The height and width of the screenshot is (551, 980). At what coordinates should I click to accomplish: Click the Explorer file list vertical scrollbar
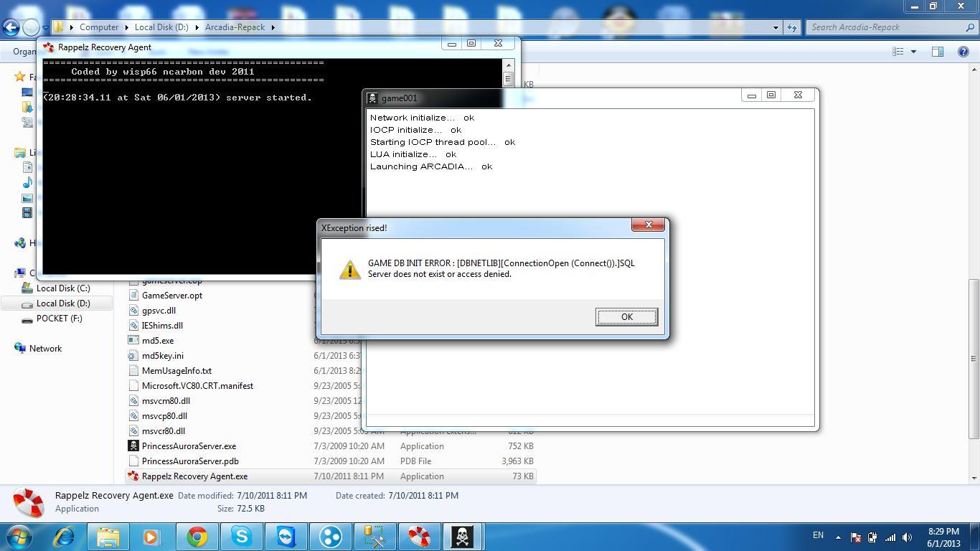[x=974, y=359]
